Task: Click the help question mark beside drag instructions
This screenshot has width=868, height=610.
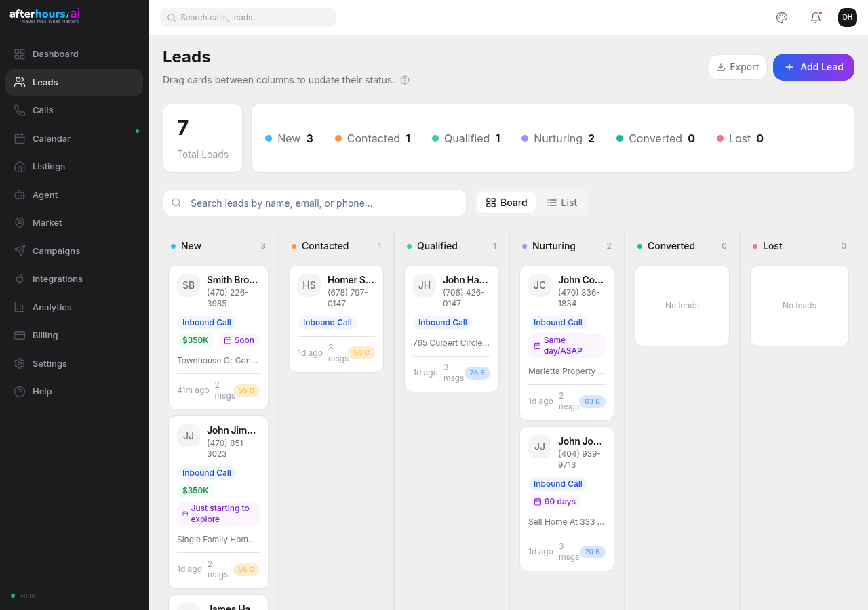Action: (405, 80)
